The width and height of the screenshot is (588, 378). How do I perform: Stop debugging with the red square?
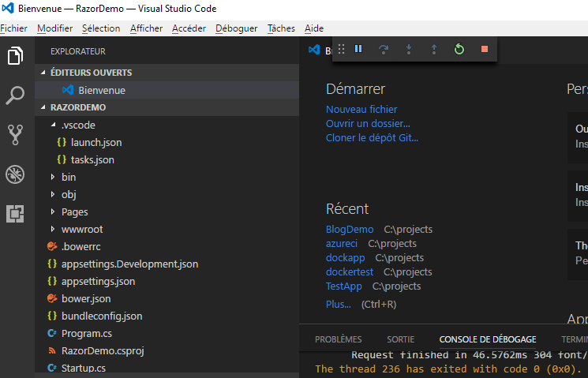coord(485,49)
